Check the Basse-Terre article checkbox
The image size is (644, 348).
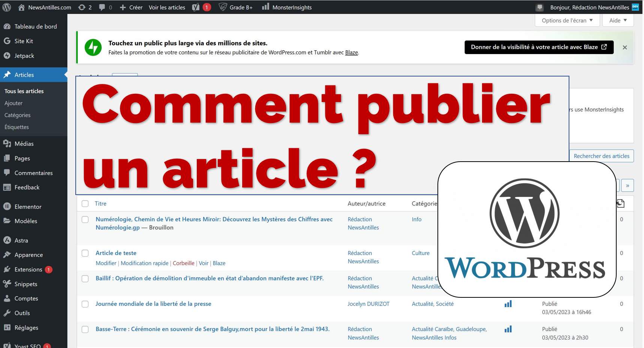(x=85, y=329)
